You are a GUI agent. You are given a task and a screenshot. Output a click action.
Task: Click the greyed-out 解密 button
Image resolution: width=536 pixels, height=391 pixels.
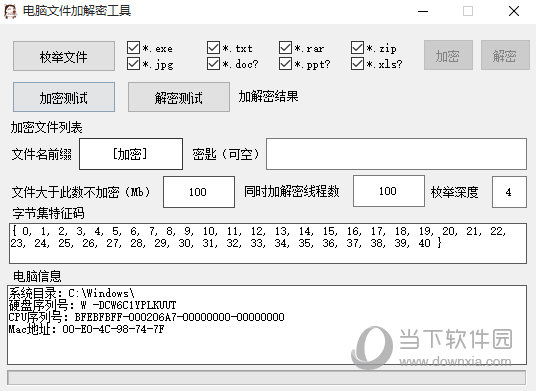505,55
